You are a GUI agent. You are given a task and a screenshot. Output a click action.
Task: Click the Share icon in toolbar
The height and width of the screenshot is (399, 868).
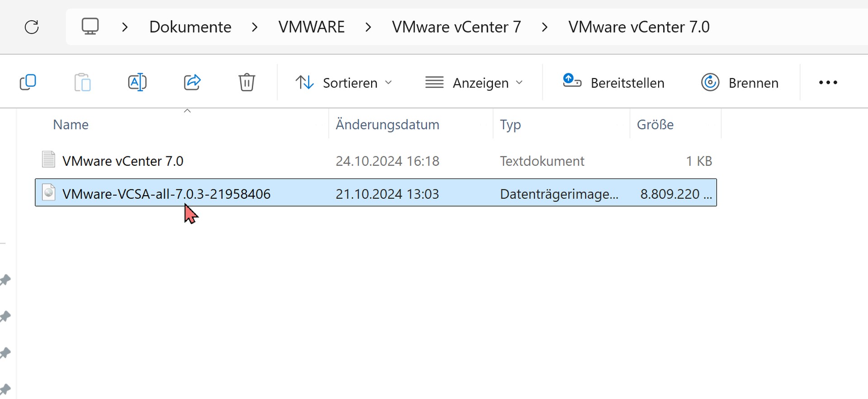pyautogui.click(x=192, y=82)
